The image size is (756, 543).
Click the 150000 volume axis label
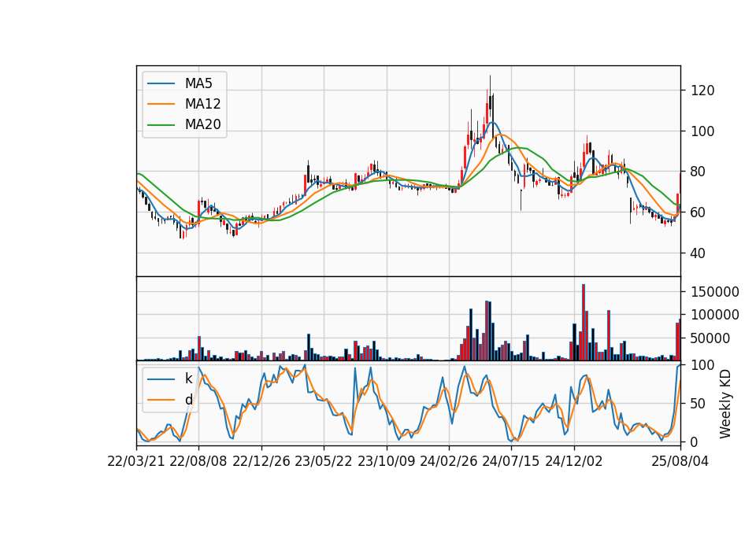click(x=715, y=292)
